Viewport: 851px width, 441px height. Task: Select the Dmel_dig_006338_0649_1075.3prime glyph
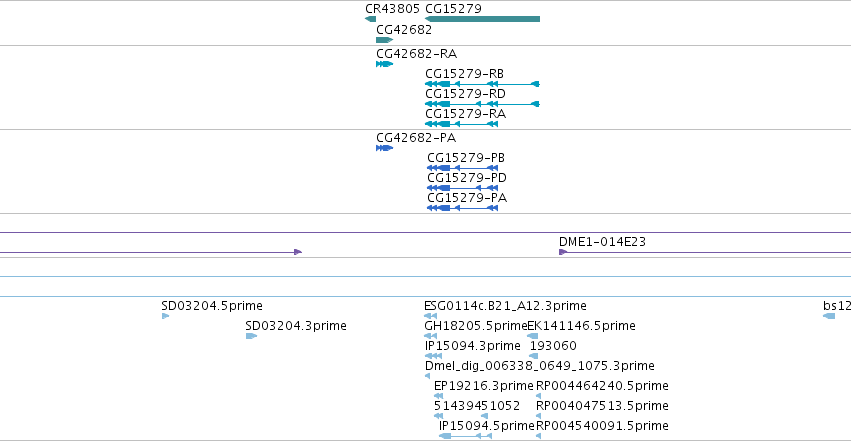(x=428, y=376)
